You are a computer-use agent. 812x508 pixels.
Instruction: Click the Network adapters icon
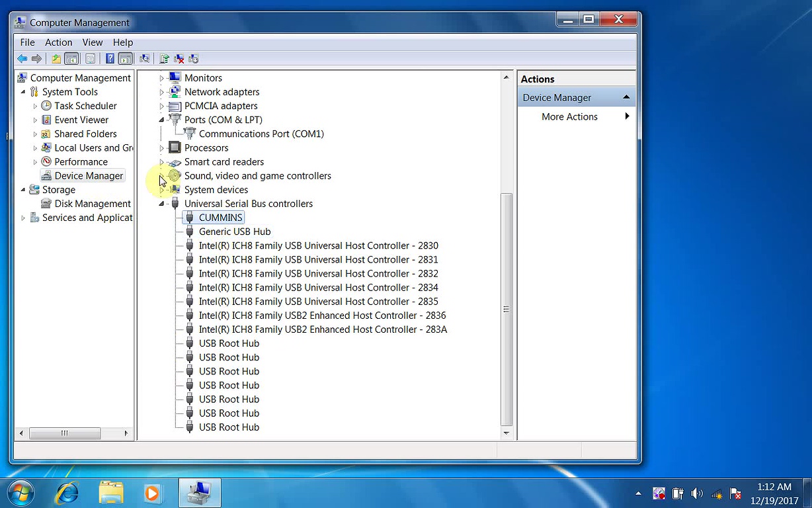point(175,92)
